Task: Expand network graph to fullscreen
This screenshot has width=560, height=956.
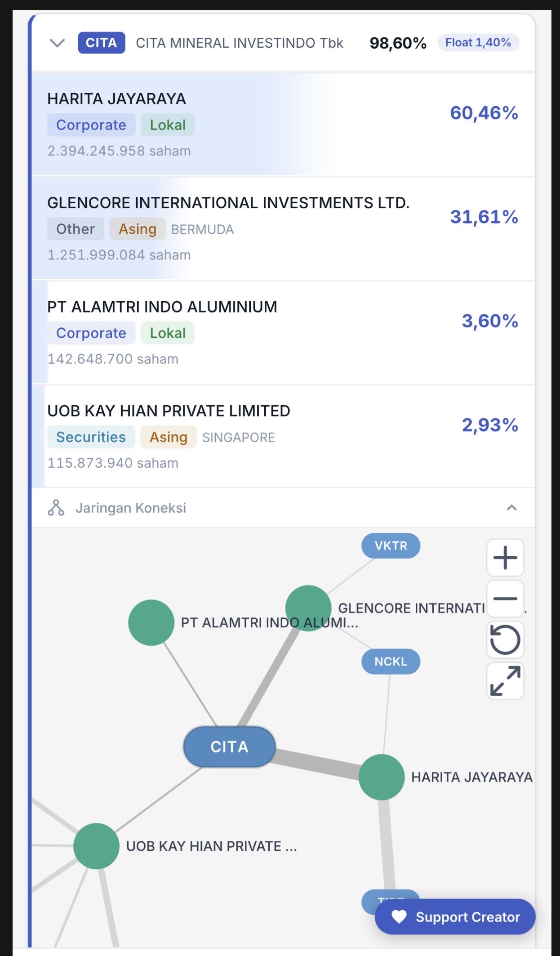Action: 505,681
